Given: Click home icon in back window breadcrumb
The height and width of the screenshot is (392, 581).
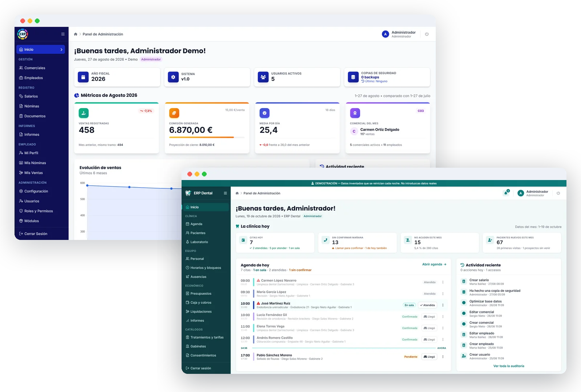Looking at the screenshot, I should 76,34.
